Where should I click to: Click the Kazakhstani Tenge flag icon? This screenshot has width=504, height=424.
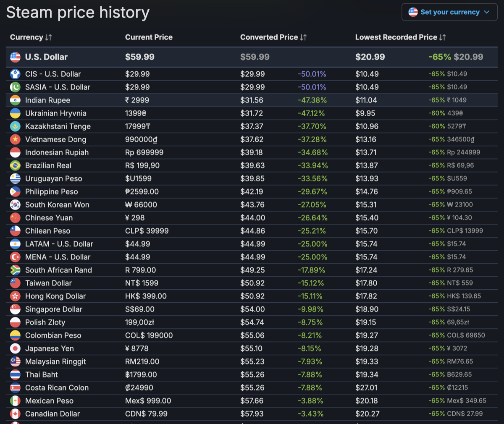pyautogui.click(x=15, y=126)
